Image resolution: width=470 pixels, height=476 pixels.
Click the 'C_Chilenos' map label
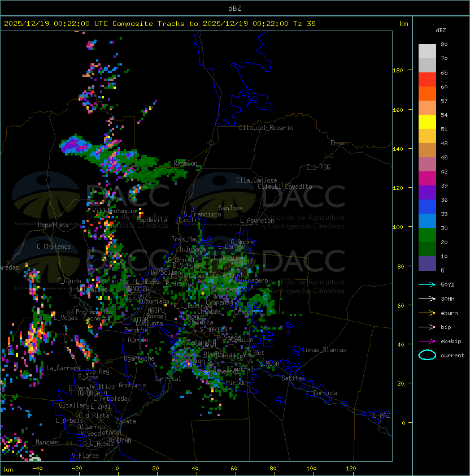click(x=54, y=246)
